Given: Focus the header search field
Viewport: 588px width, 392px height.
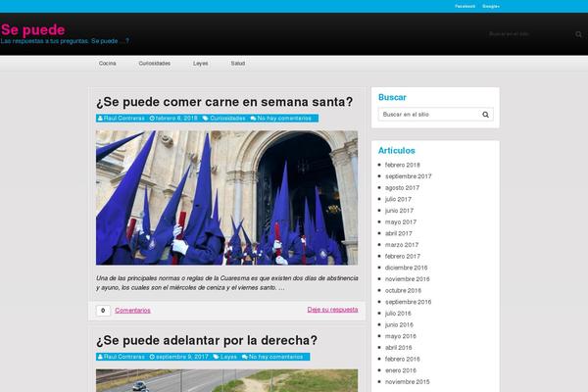Looking at the screenshot, I should click(x=529, y=34).
